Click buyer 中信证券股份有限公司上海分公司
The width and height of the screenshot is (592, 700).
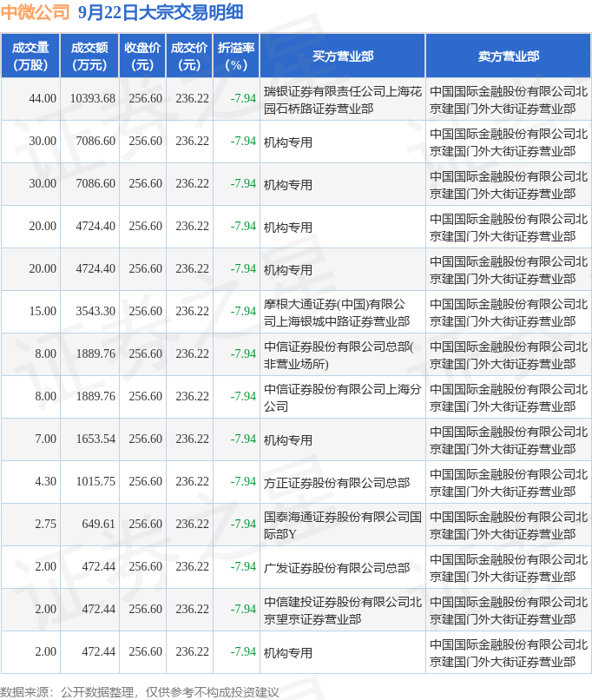point(343,397)
